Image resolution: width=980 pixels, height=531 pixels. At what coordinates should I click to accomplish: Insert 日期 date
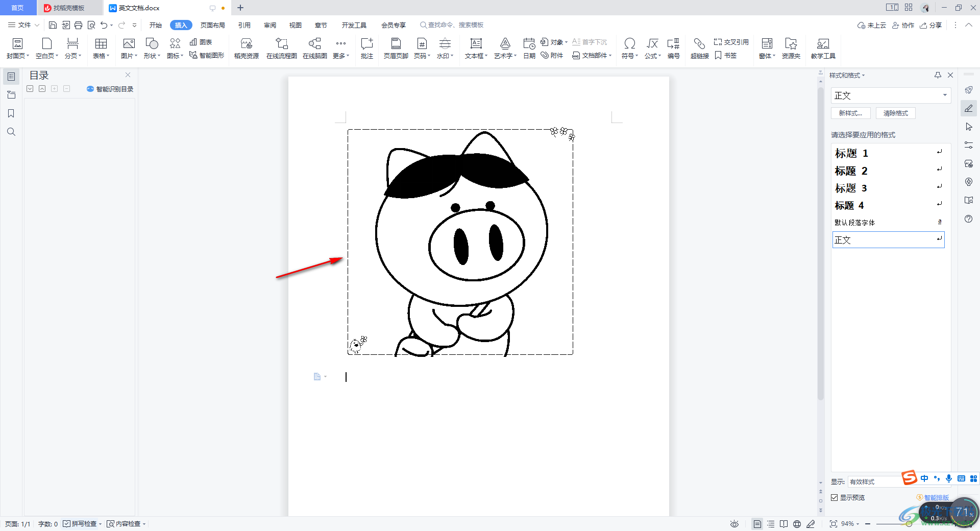[x=529, y=49]
